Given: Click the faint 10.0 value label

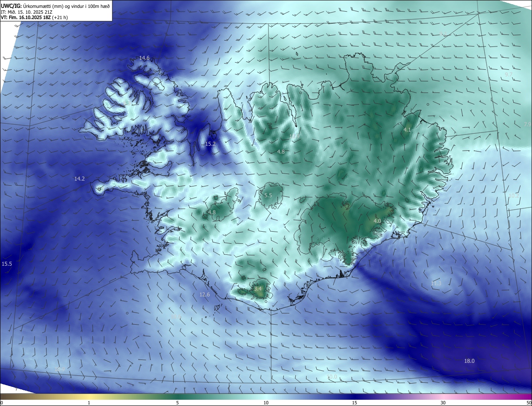Looking at the screenshot, I should tap(332, 377).
